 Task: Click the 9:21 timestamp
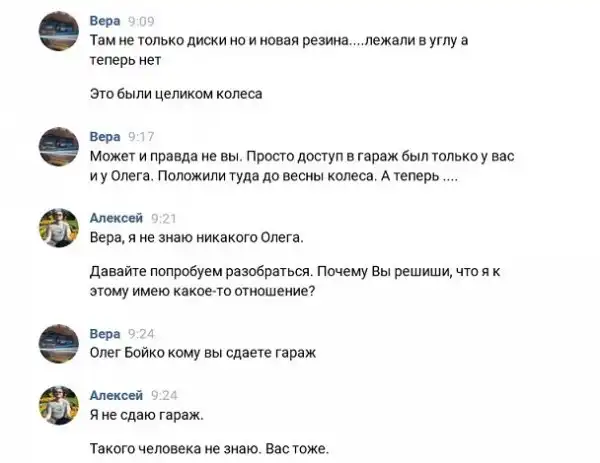[x=162, y=215]
